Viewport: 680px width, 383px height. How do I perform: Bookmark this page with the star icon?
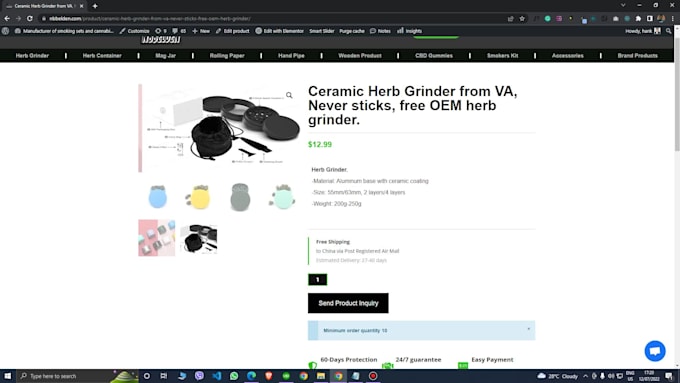[522, 19]
